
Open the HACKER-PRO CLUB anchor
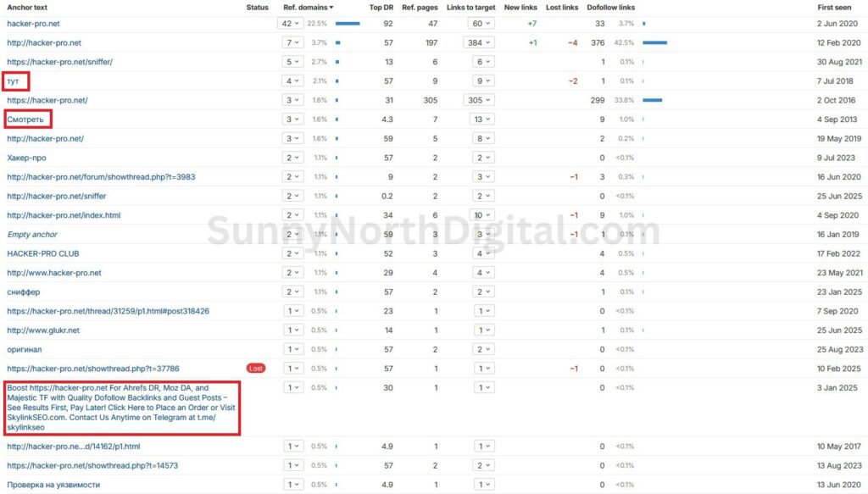(42, 253)
